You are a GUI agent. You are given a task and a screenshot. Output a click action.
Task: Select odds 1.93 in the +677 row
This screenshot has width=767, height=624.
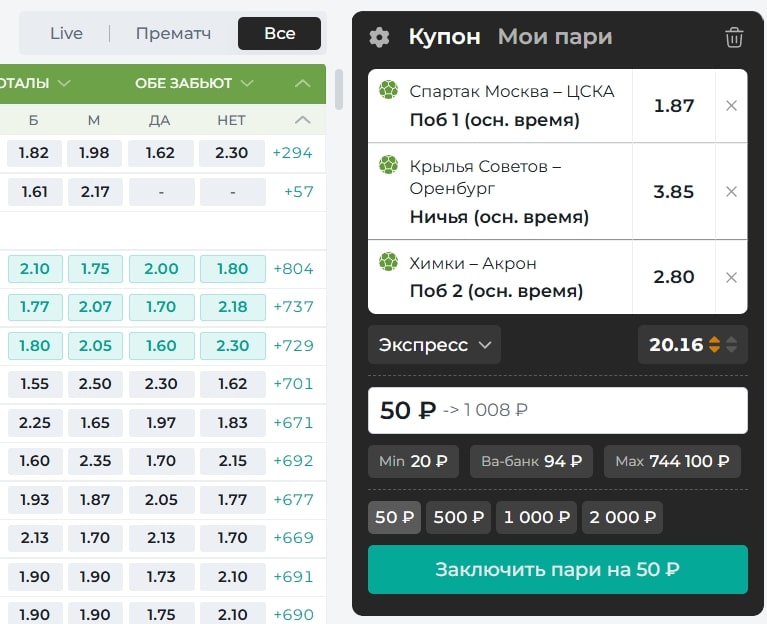[x=34, y=500]
